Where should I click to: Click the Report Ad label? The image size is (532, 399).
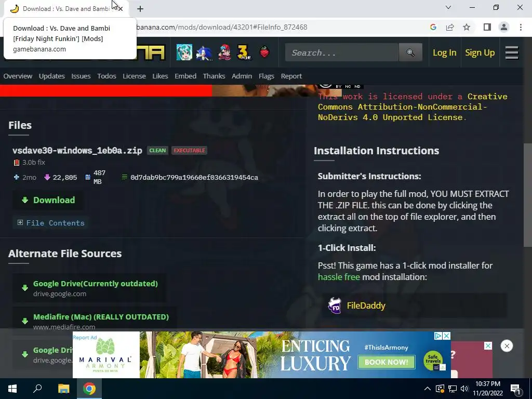pos(85,337)
